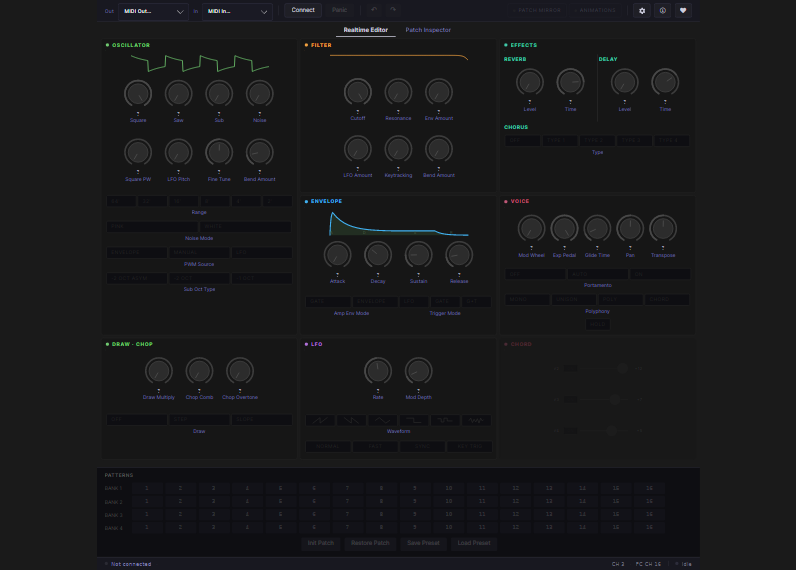Select the noise LFO waveform
Viewport: 796px width, 570px height.
(476, 420)
